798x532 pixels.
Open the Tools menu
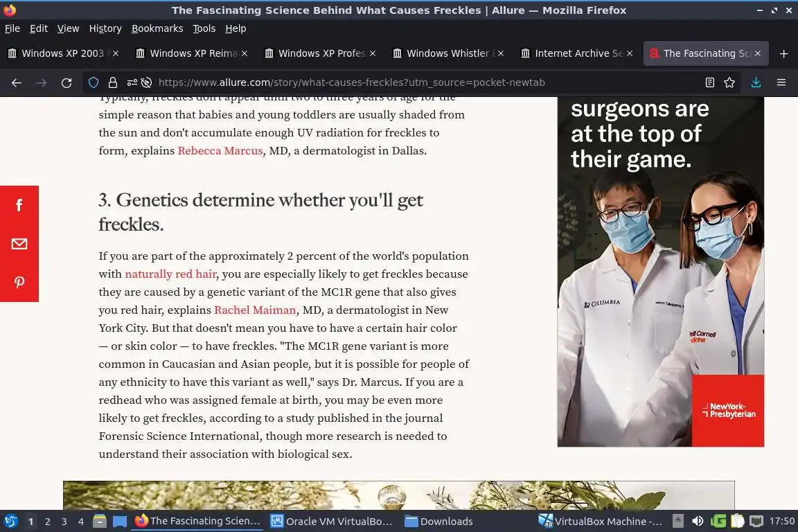coord(204,28)
